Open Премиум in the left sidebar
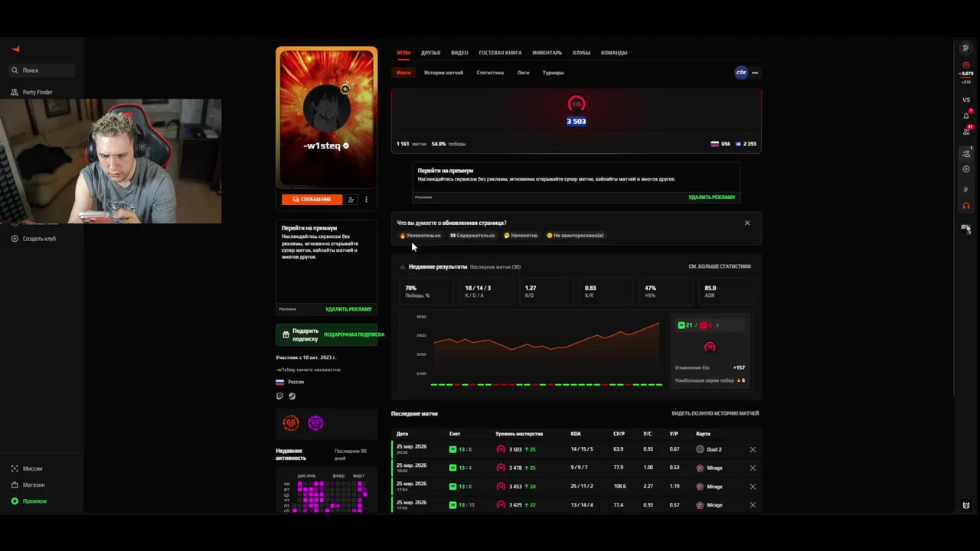 tap(29, 501)
